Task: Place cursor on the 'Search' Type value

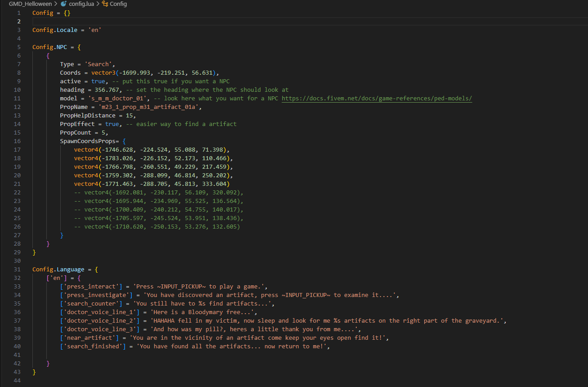Action: click(98, 64)
